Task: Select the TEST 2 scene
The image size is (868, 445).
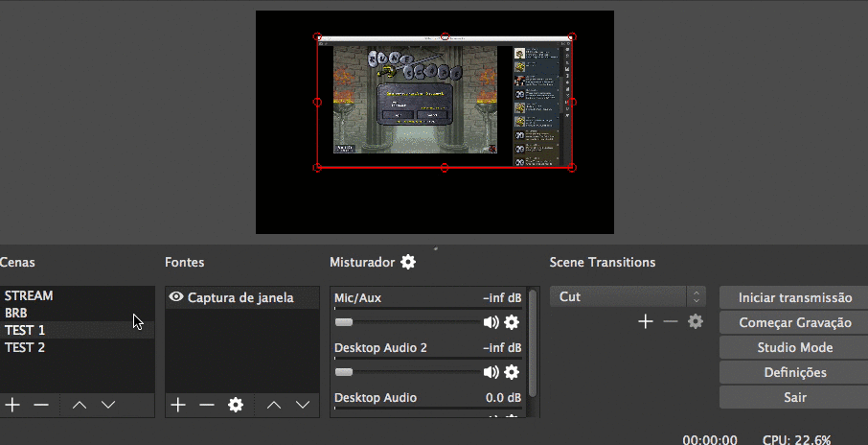Action: tap(78, 347)
